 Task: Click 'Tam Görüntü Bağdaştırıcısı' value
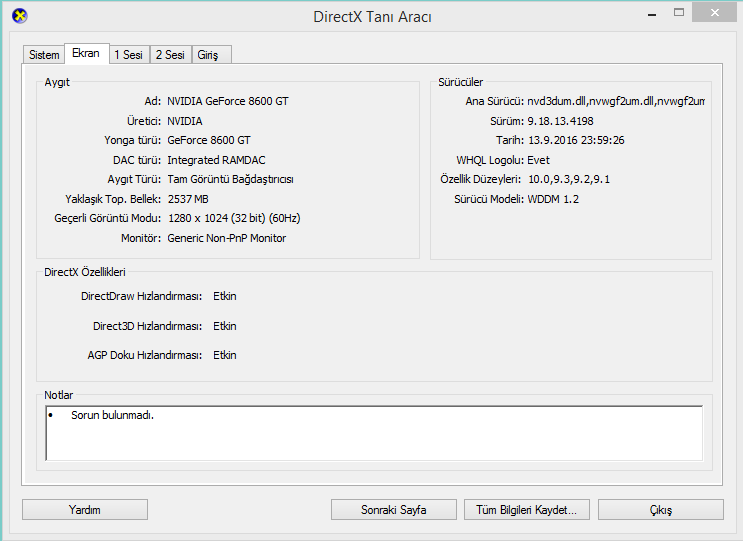pos(230,179)
